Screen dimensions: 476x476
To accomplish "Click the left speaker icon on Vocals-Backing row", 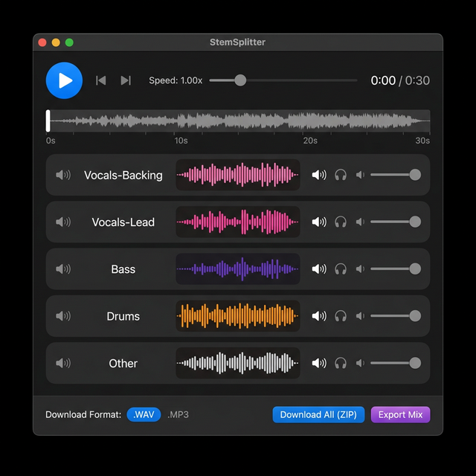I will click(x=63, y=175).
